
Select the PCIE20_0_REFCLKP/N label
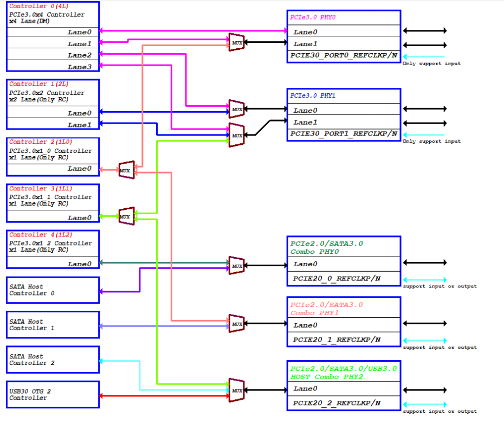[x=337, y=279]
